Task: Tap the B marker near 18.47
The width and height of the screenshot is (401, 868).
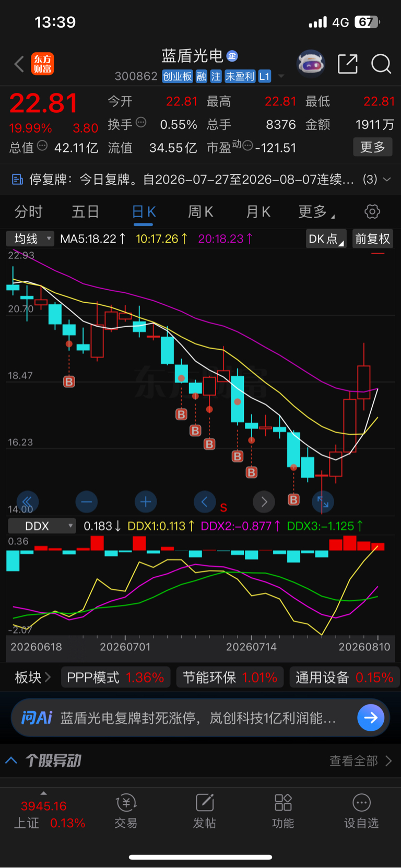Action: pos(69,382)
